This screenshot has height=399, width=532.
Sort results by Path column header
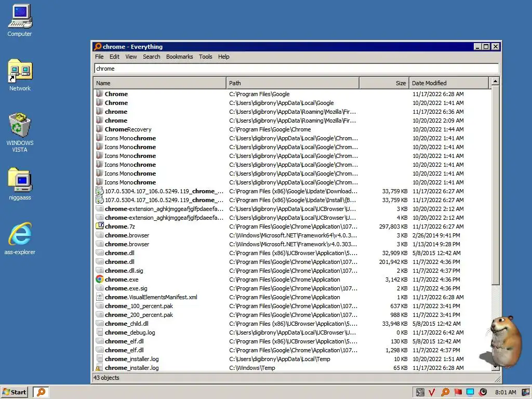293,83
